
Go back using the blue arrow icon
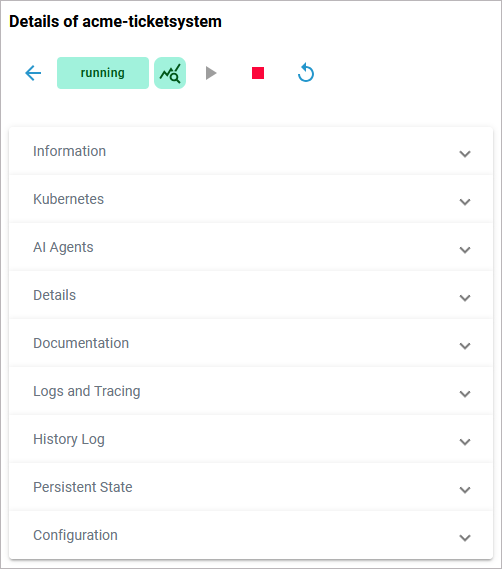(x=33, y=73)
